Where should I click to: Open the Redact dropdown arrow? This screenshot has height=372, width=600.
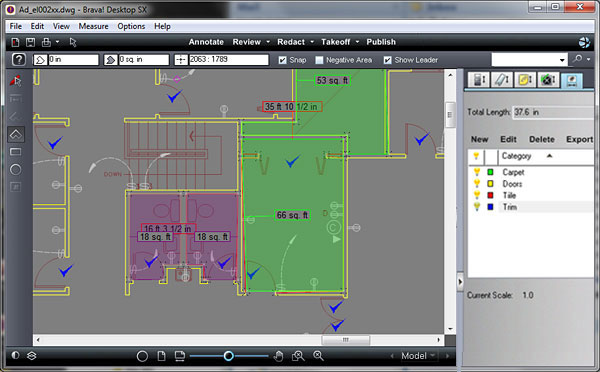[x=312, y=42]
